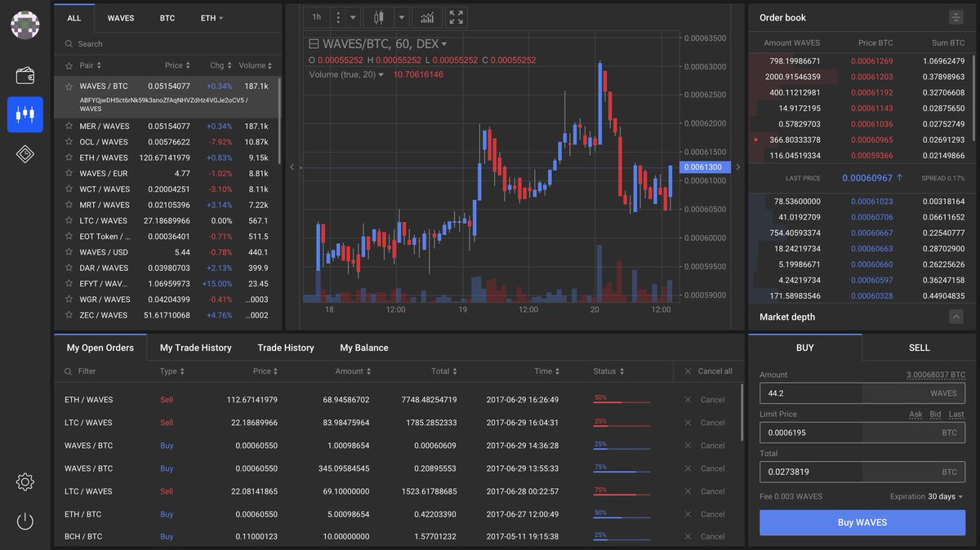Open settings gear in sidebar

tap(25, 481)
